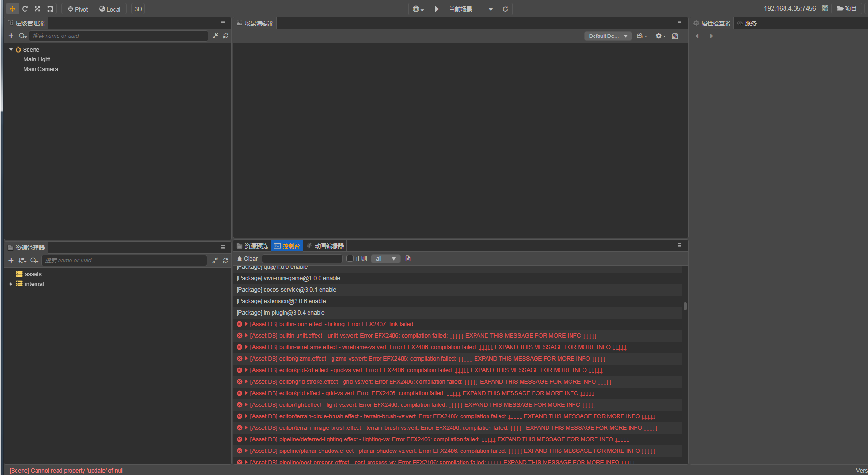Screen dimensions: 868x475
Task: Expand the builtin-unlit.effect error message
Action: 246,336
